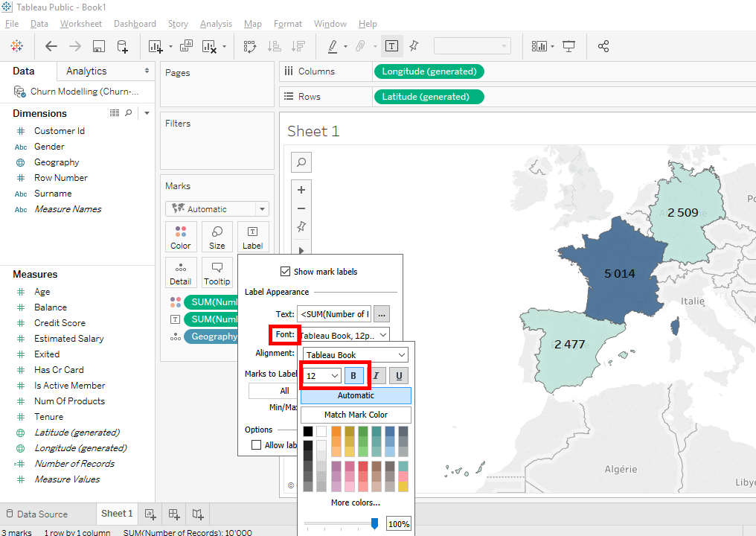Toggle Bold font style button
Viewport: 756px width, 536px height.
coord(354,376)
